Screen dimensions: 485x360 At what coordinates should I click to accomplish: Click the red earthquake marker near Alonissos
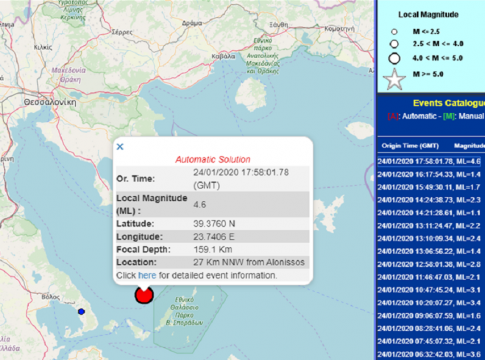144,295
